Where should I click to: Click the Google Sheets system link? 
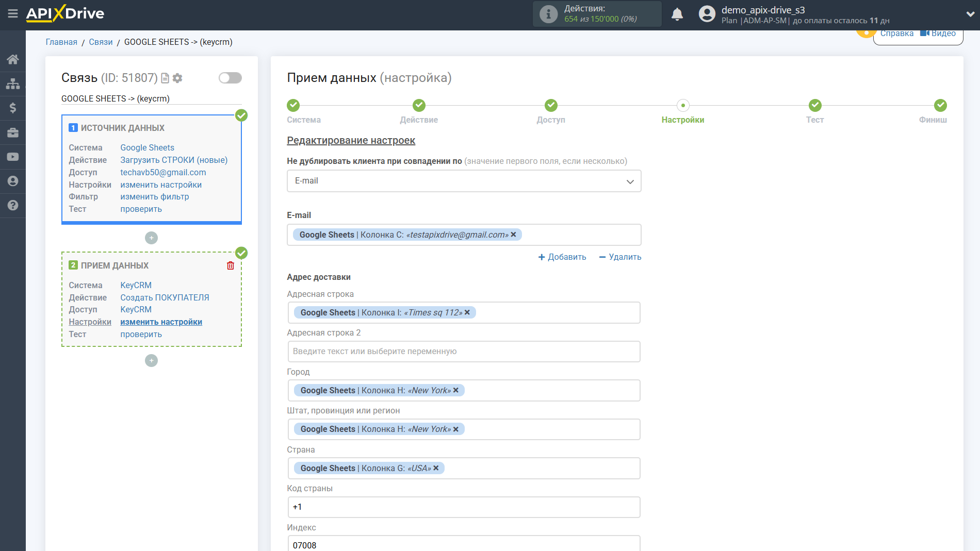click(147, 147)
